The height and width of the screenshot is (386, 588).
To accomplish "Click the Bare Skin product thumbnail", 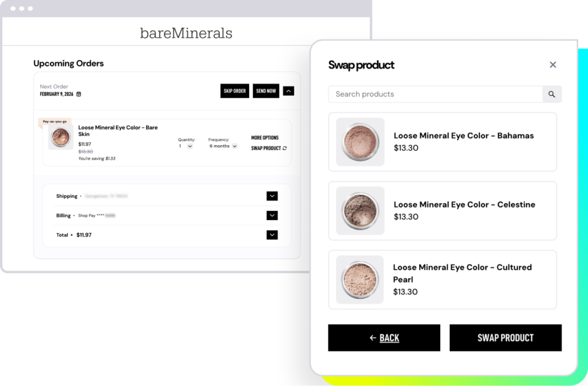I will [x=60, y=138].
